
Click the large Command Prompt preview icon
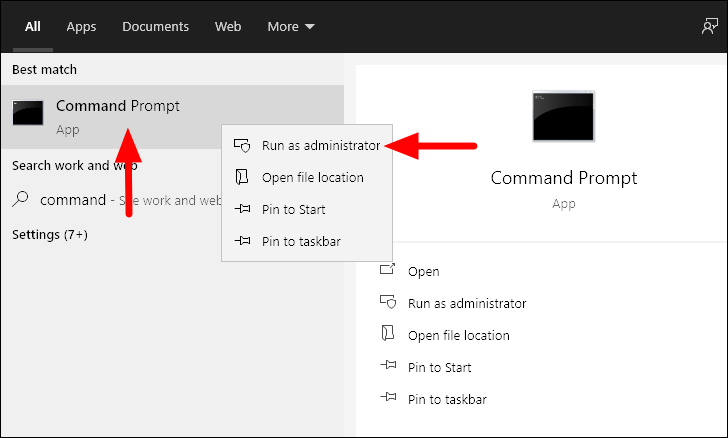point(563,116)
